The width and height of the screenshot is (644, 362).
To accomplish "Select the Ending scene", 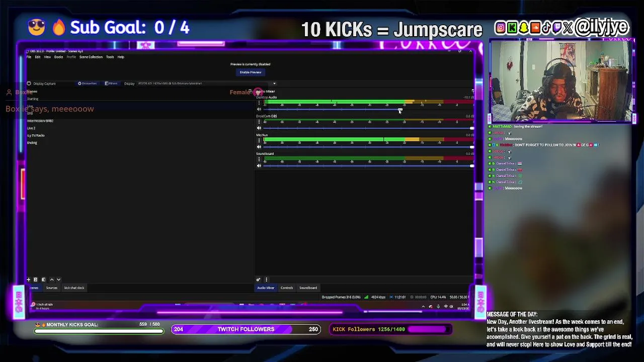I will [32, 143].
